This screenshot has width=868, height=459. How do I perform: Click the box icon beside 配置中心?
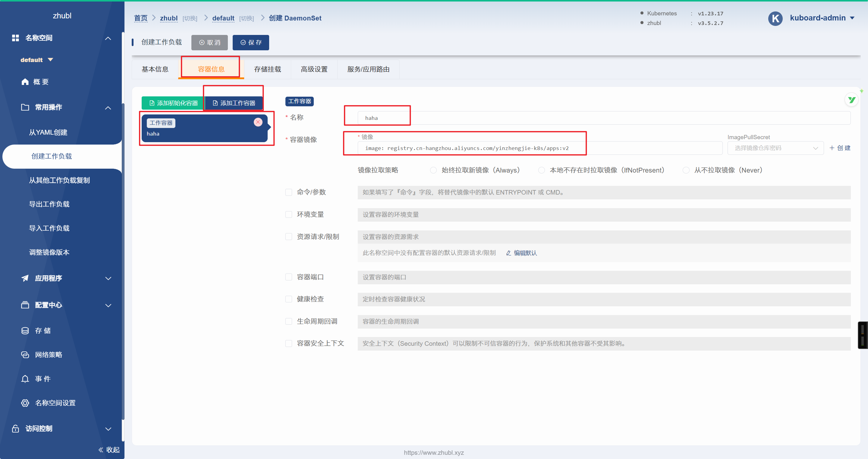tap(25, 305)
